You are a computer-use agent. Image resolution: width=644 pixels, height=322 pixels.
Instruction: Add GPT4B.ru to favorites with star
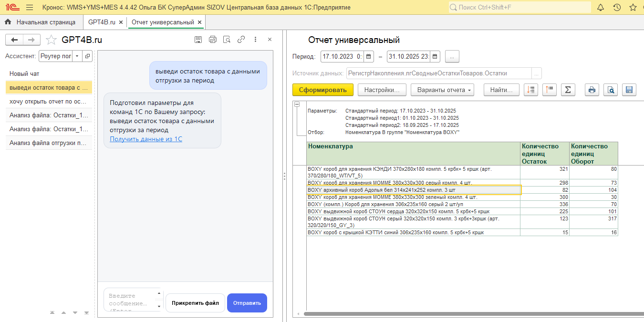pos(51,40)
